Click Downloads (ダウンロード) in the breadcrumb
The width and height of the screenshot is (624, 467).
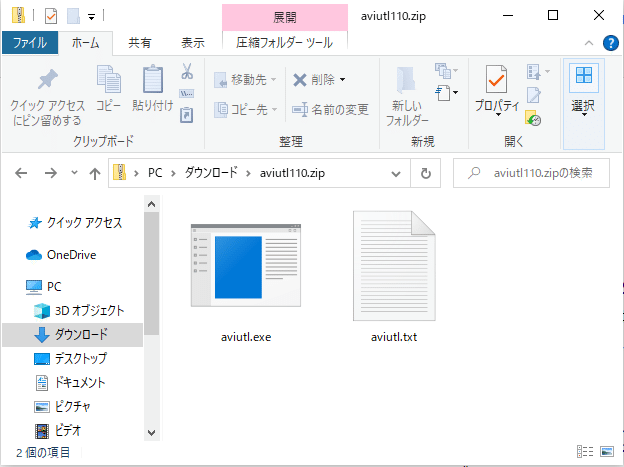[x=211, y=173]
